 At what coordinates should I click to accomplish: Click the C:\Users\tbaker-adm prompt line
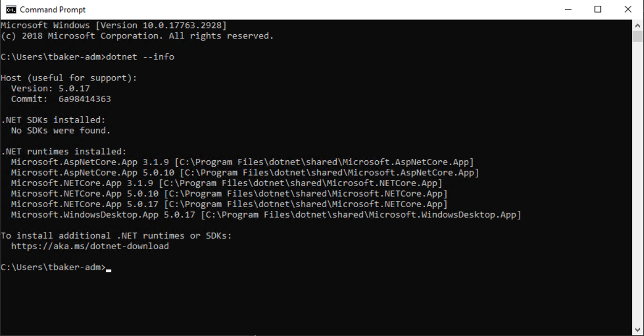(x=53, y=267)
